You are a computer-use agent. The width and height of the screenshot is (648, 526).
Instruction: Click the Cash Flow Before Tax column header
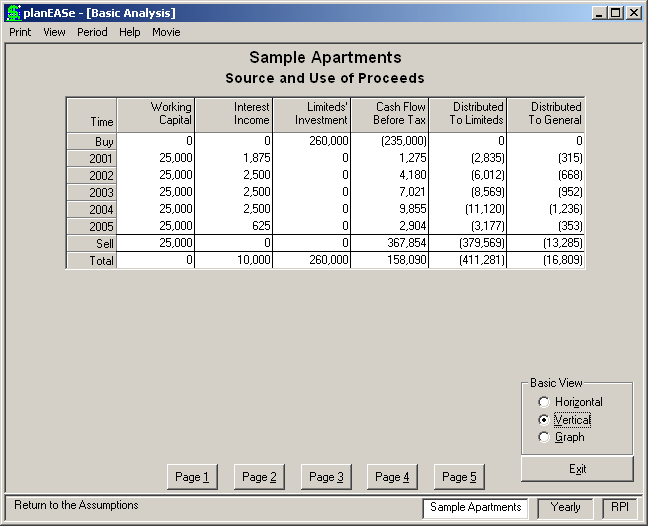(x=390, y=115)
